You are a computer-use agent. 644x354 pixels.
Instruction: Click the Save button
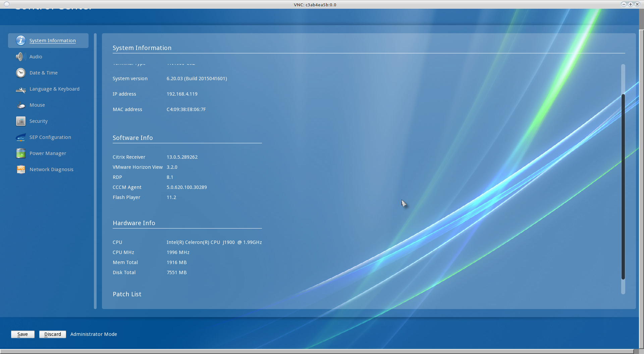(x=23, y=334)
